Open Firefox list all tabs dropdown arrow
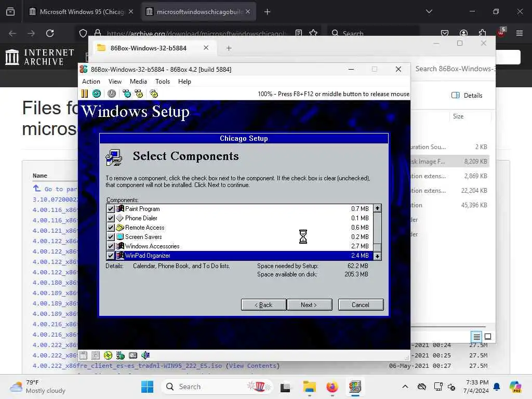532x399 pixels. coord(429,11)
